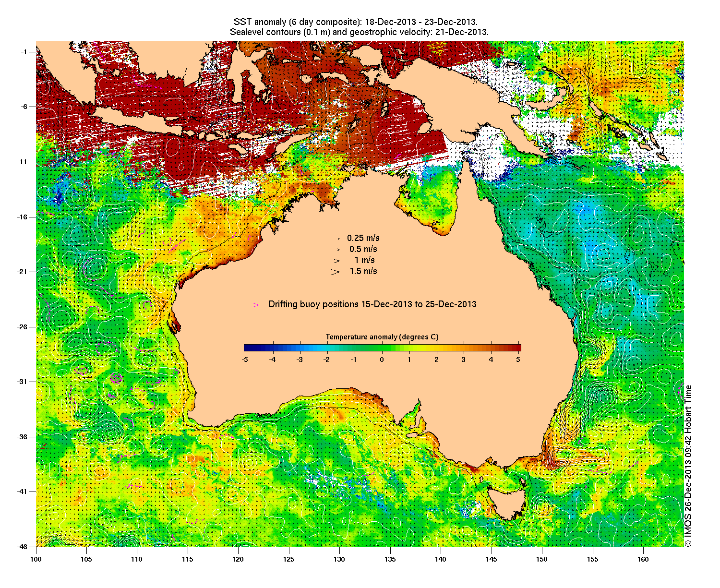Click the longitude axis label '120'
This screenshot has height=588, width=720.
[x=238, y=559]
